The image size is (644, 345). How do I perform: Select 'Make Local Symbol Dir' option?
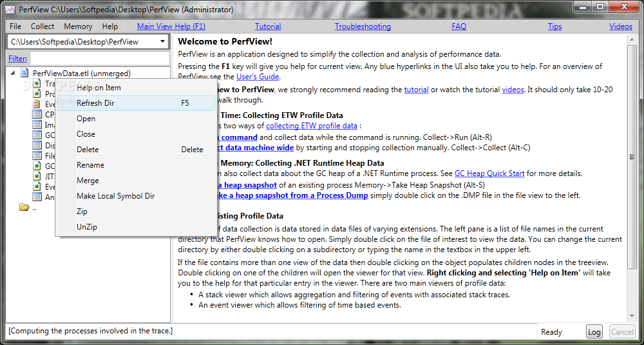click(136, 196)
